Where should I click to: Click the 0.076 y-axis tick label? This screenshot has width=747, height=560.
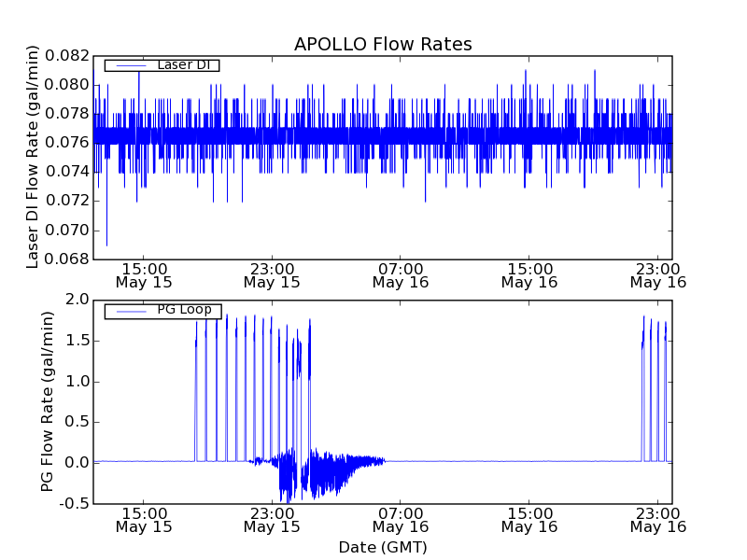click(x=71, y=143)
